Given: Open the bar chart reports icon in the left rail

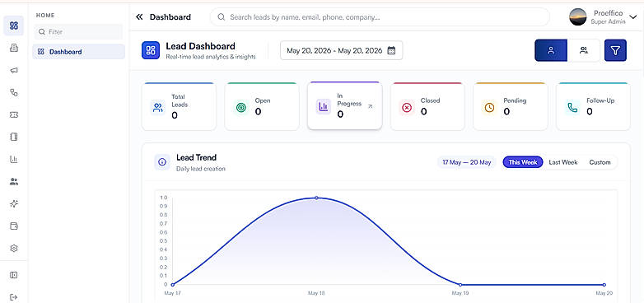Looking at the screenshot, I should 13,159.
